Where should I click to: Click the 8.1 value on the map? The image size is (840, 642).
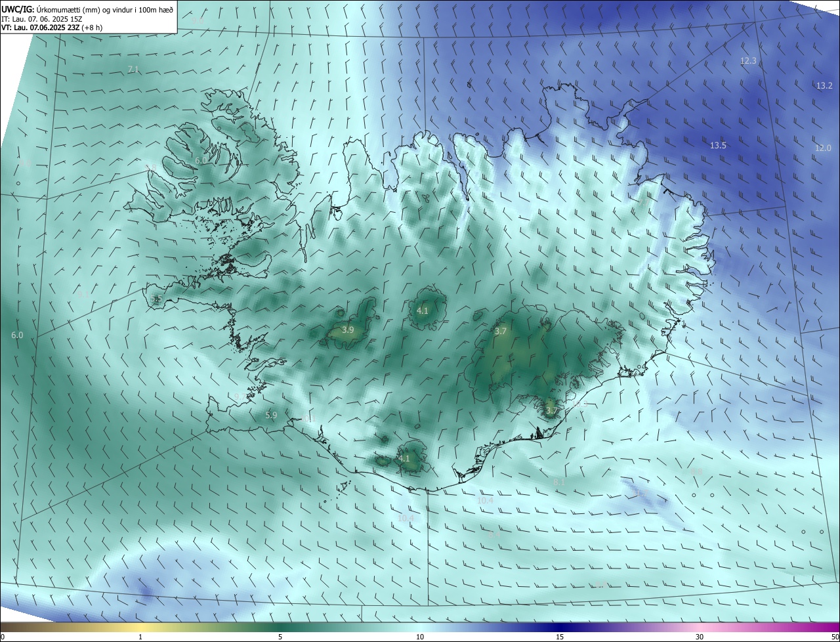[x=559, y=482]
